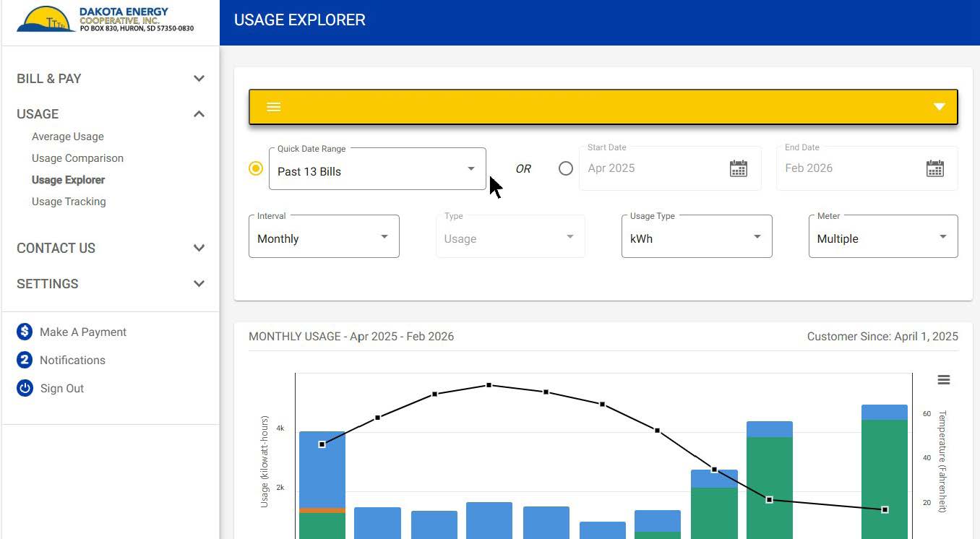Select the custom Start/End Date radio button

[x=566, y=168]
